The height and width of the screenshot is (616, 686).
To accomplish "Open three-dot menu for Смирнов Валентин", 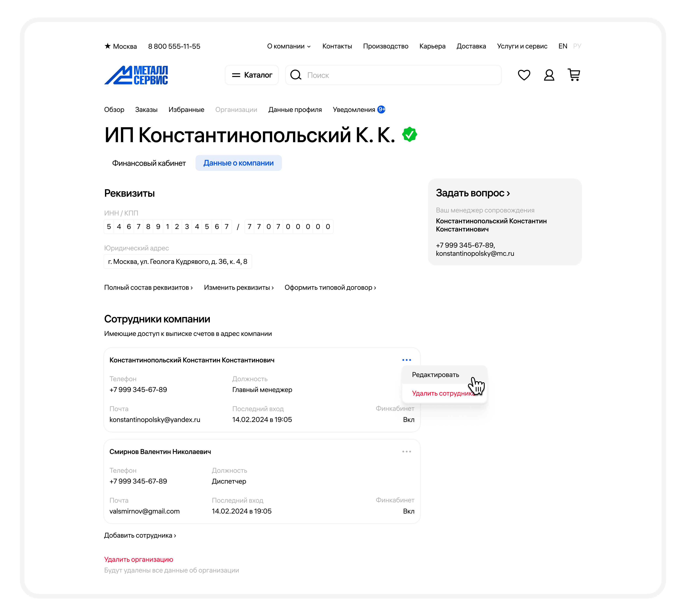I will point(406,451).
